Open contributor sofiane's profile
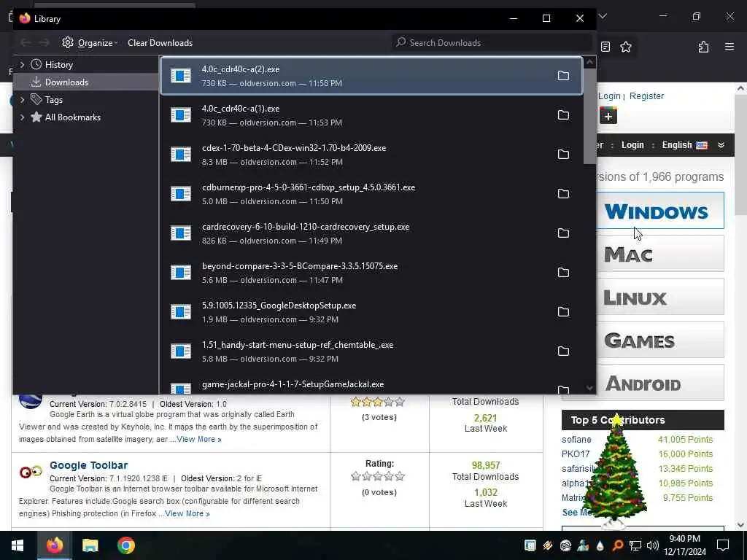The image size is (747, 560). [576, 440]
